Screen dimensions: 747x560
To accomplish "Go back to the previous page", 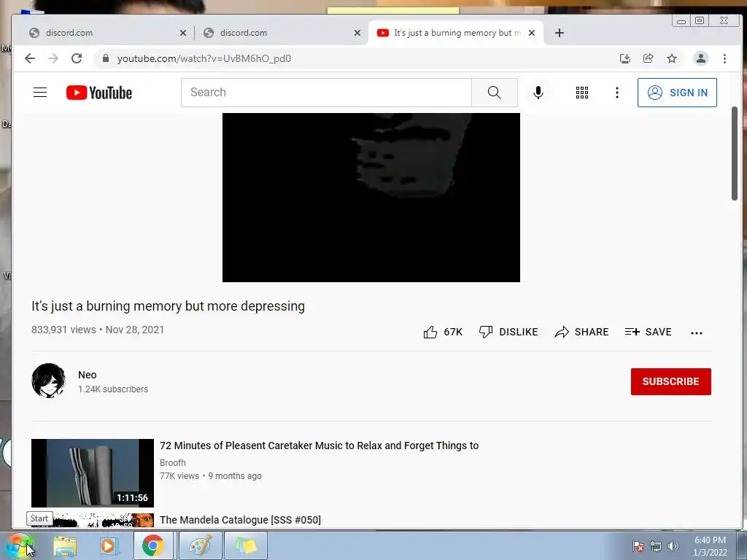I will tap(30, 58).
